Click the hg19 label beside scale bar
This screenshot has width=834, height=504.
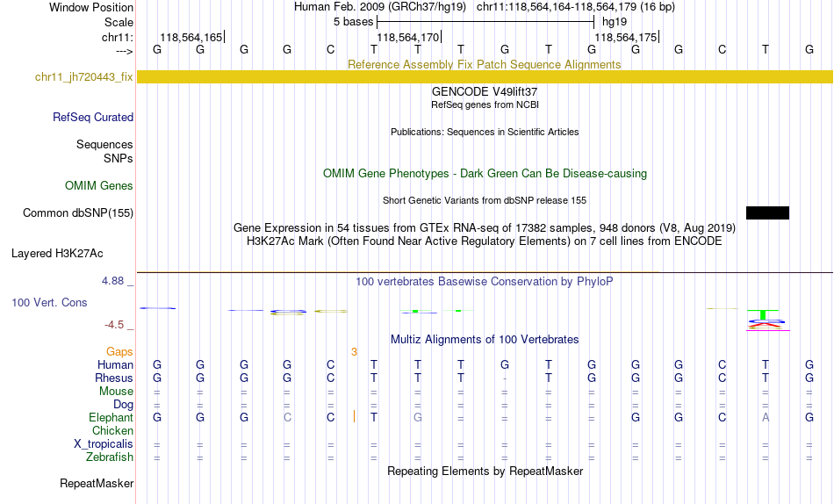(x=615, y=22)
